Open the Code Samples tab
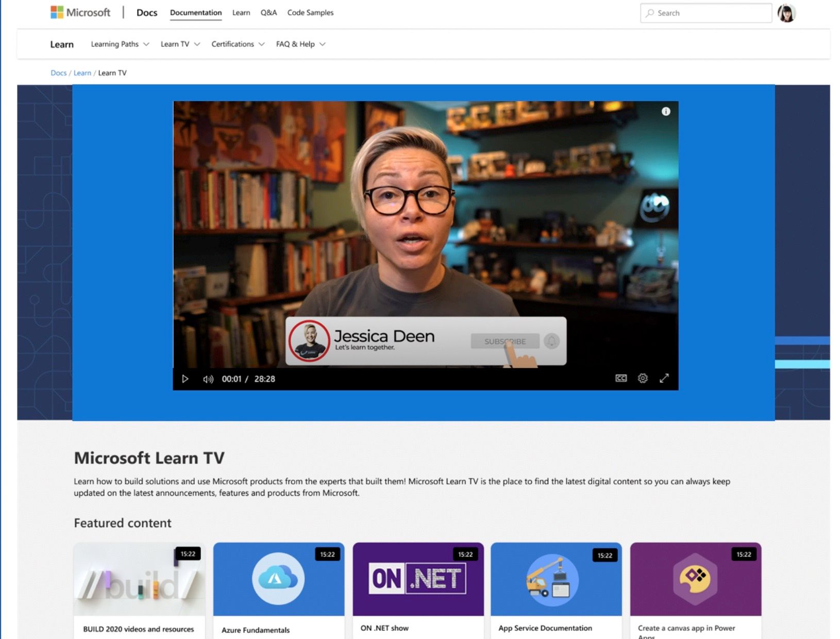This screenshot has height=639, width=840. pyautogui.click(x=310, y=13)
